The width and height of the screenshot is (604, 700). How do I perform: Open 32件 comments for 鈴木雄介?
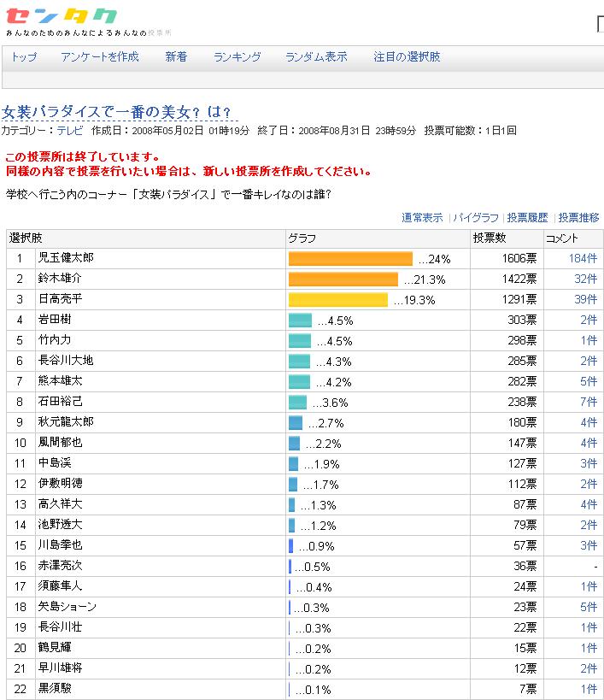585,279
